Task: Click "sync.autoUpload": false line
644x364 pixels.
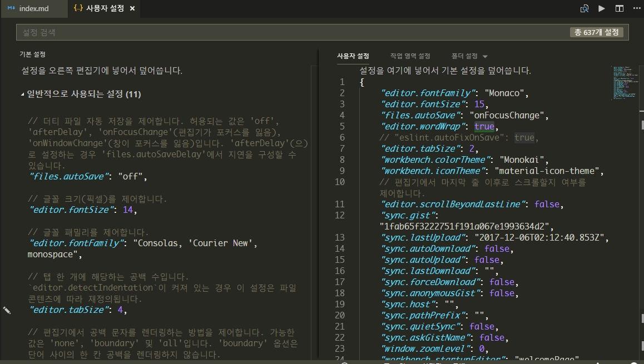Action: coord(442,260)
